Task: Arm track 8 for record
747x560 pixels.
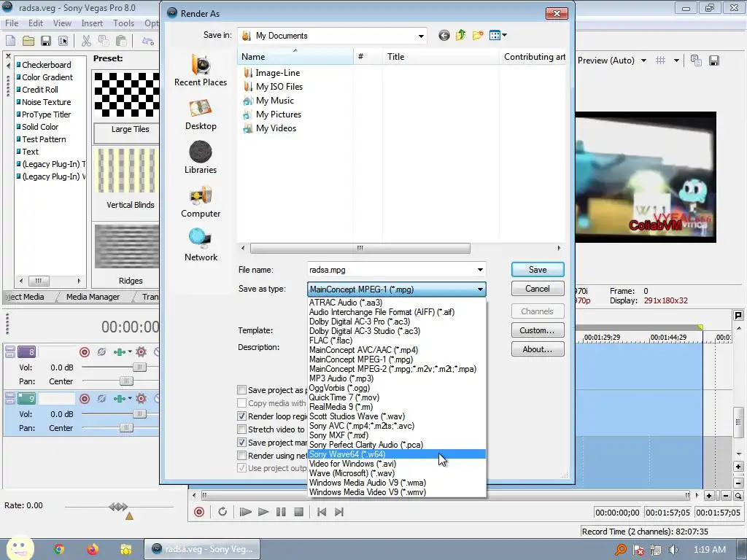Action: (x=85, y=352)
